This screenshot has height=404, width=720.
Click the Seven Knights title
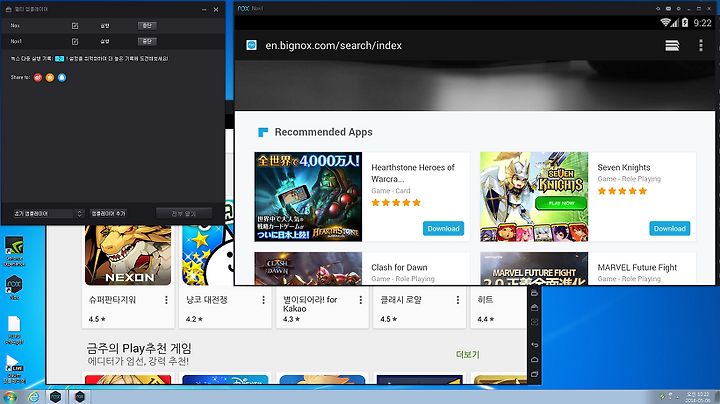(624, 168)
